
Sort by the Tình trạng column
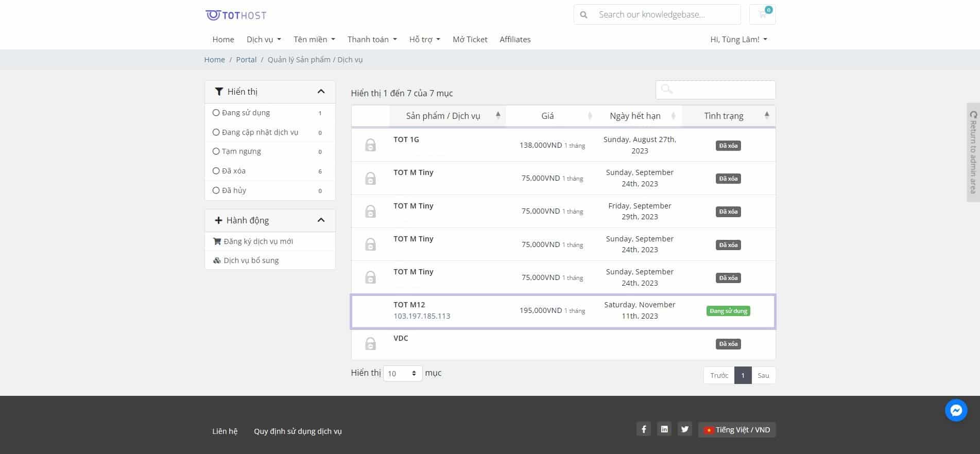coord(728,116)
